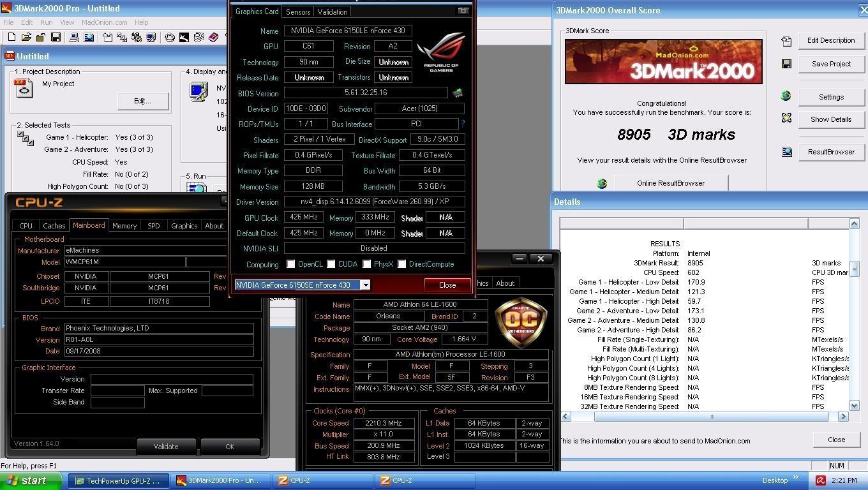Click the Edit... button in Project Description
The image size is (868, 490).
(x=143, y=101)
